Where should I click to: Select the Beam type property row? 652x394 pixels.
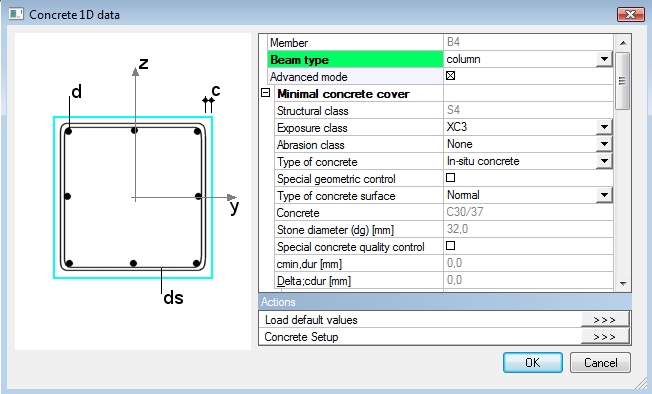point(440,59)
